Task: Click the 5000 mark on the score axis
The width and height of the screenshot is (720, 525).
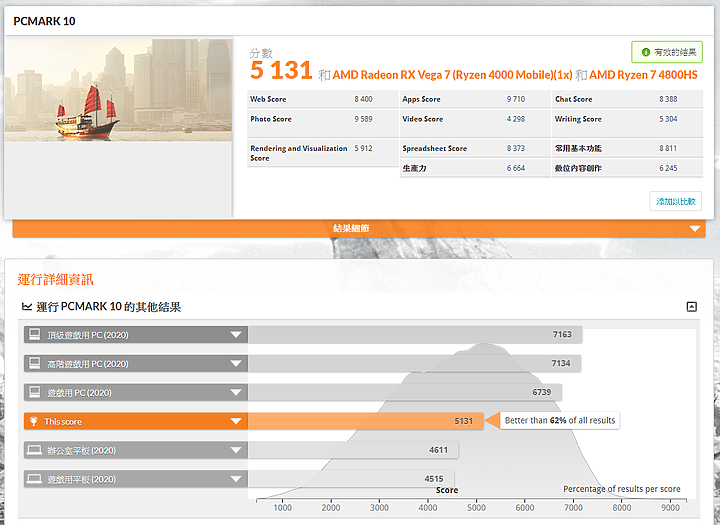Action: (x=476, y=508)
